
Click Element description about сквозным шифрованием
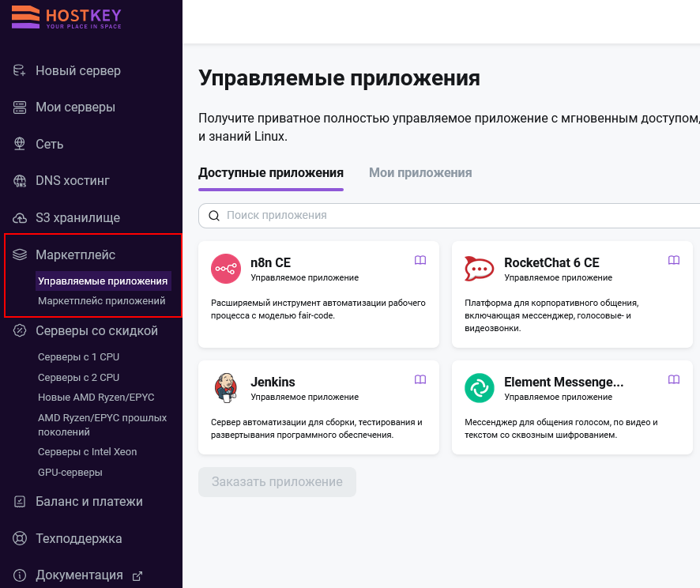point(561,428)
